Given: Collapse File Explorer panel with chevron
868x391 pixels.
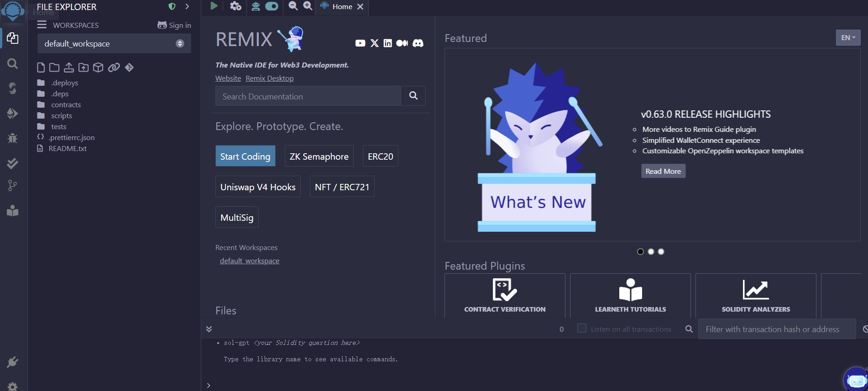Looking at the screenshot, I should pyautogui.click(x=187, y=6).
